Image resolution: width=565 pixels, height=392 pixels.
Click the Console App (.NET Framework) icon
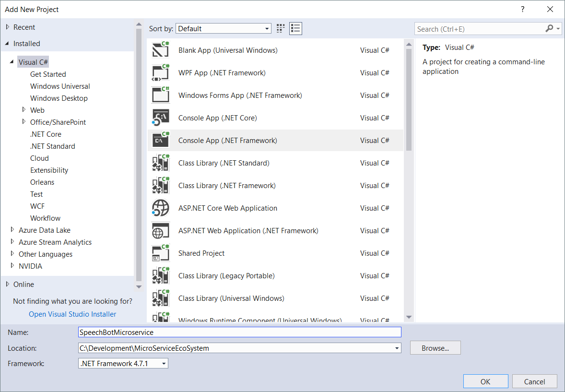pos(160,140)
